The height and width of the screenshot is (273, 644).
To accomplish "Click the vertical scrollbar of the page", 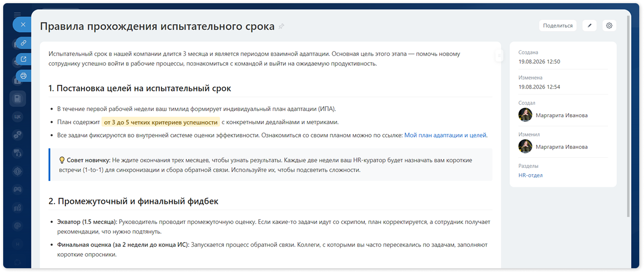I will (628, 115).
